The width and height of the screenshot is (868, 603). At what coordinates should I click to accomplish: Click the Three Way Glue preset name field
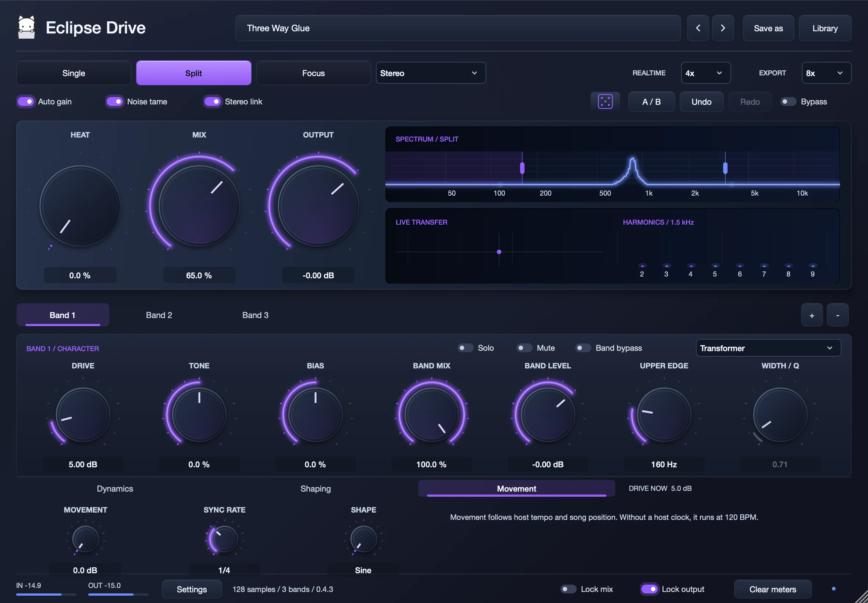(x=458, y=28)
